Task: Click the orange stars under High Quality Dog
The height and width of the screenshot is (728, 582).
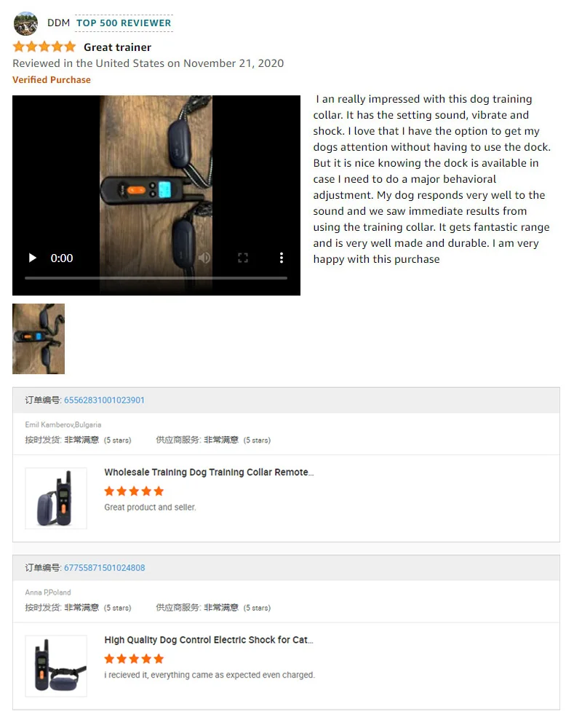Action: (x=134, y=659)
